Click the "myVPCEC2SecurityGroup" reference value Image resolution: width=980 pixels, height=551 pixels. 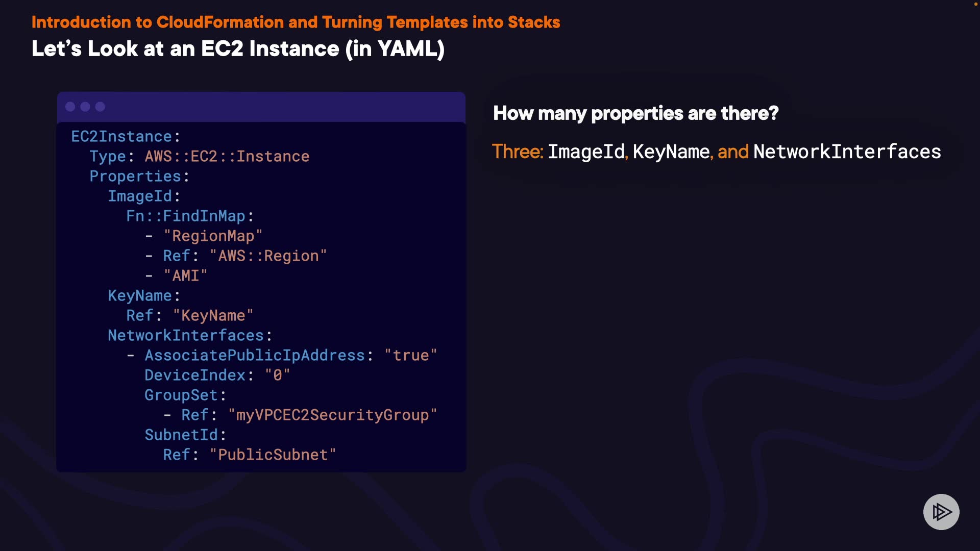(x=332, y=415)
